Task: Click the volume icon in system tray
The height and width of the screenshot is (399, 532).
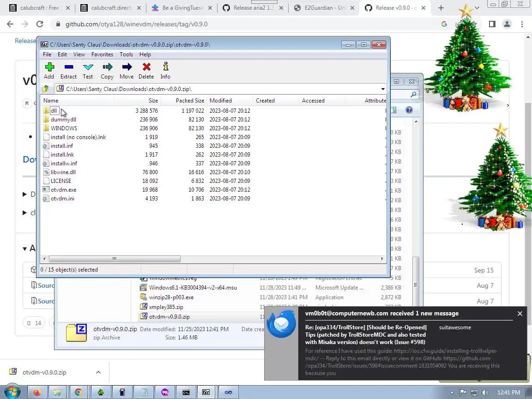Action: (485, 393)
